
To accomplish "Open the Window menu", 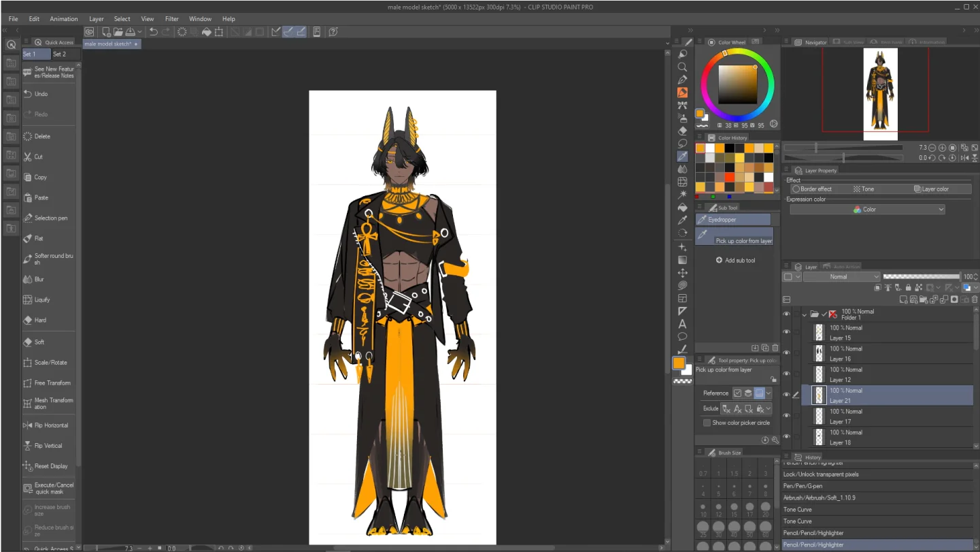I will 200,18.
